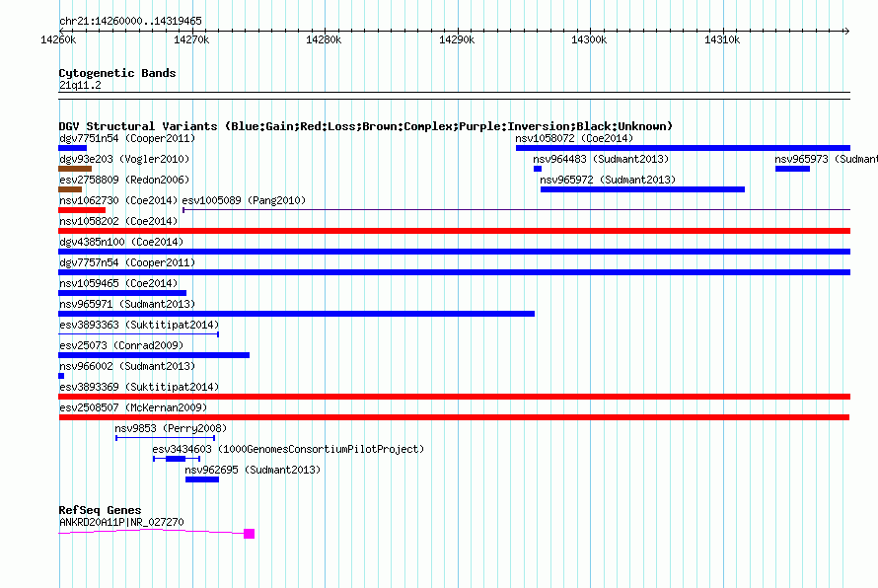
Task: Select the blue nsv1058072 (Coe2014) gain bar
Action: click(683, 148)
